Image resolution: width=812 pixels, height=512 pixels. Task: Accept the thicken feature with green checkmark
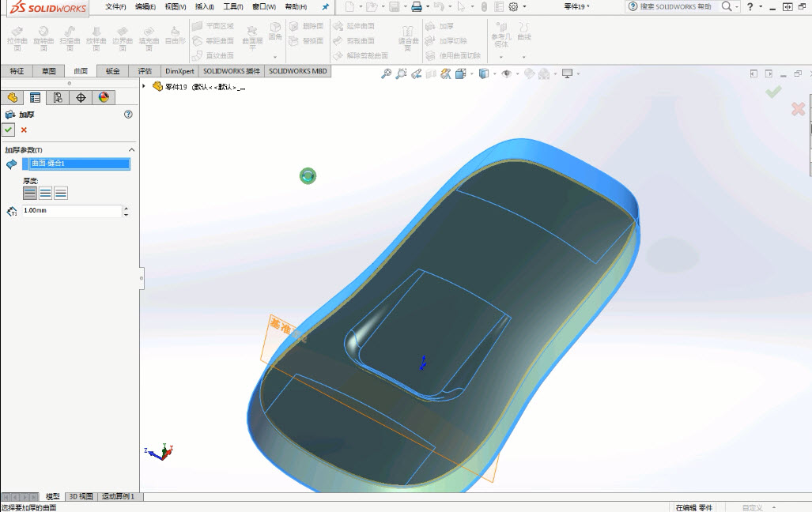(x=8, y=130)
